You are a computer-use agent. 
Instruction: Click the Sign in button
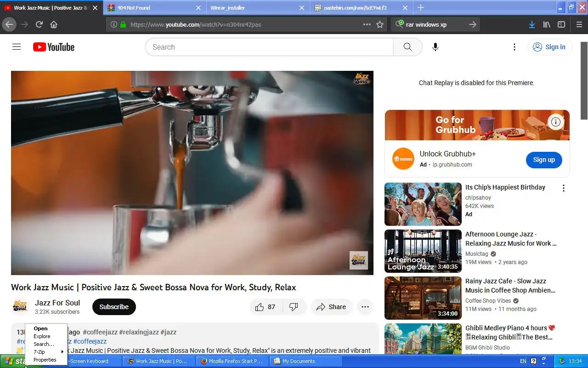(x=549, y=47)
